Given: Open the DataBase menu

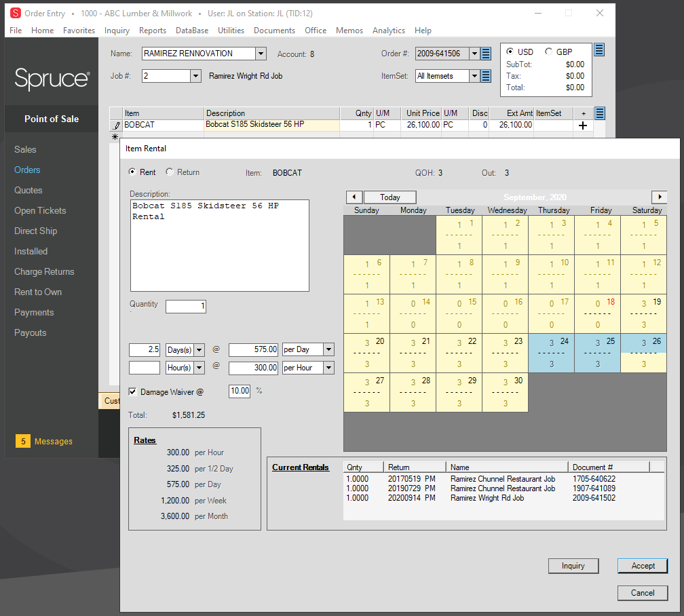Looking at the screenshot, I should point(192,31).
